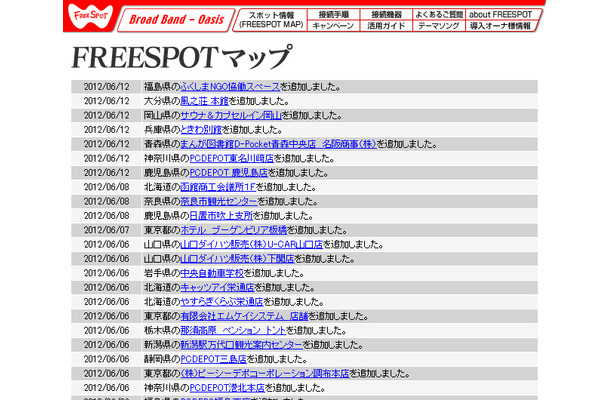The image size is (610, 400).
Task: Open the 導入オーナ様情報 menu item
Action: (x=500, y=26)
